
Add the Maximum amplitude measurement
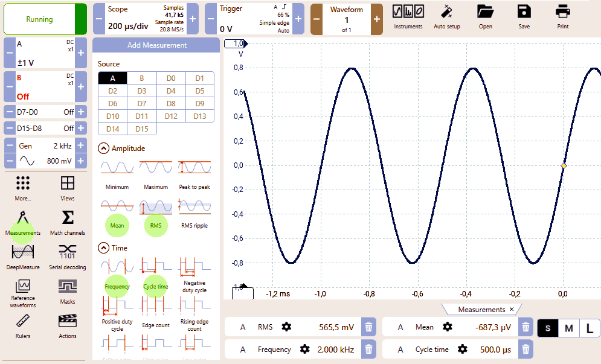156,176
